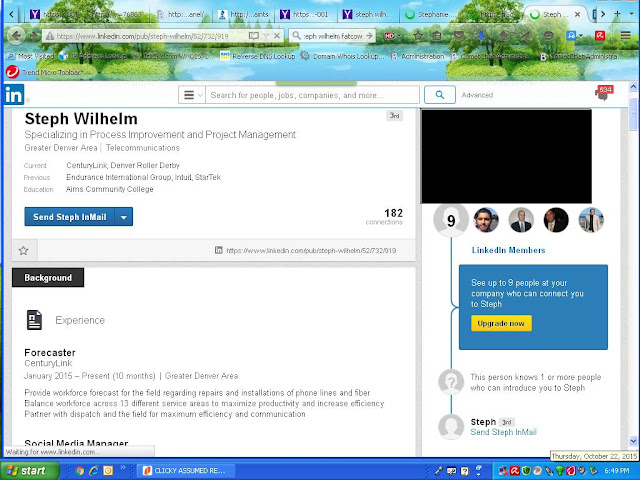Click the 'Send Steph InMail' blue button
The height and width of the screenshot is (480, 640).
click(x=70, y=217)
